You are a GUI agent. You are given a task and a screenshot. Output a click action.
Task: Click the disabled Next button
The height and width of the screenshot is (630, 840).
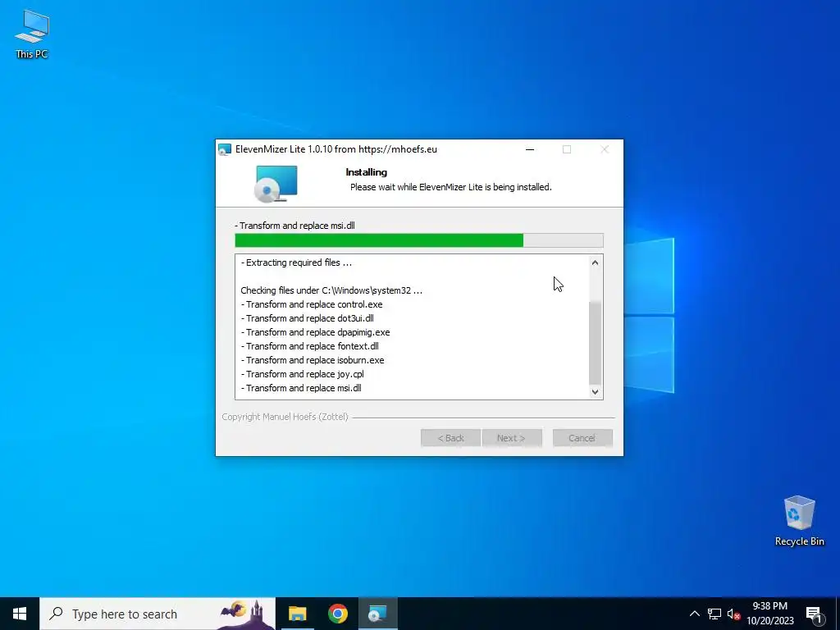click(512, 438)
